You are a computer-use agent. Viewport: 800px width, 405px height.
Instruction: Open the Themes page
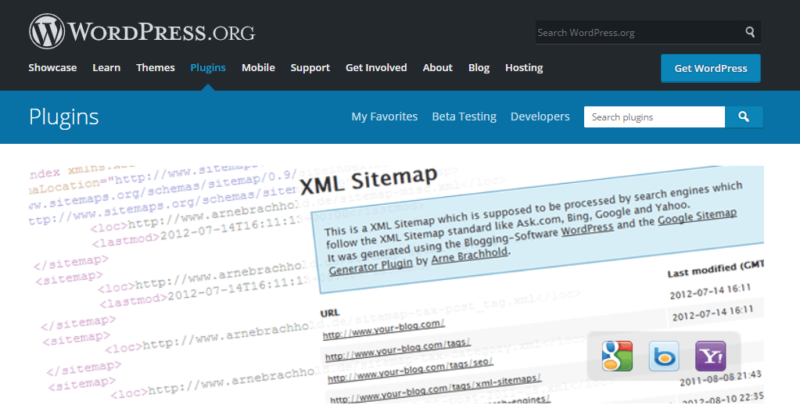[x=155, y=68]
